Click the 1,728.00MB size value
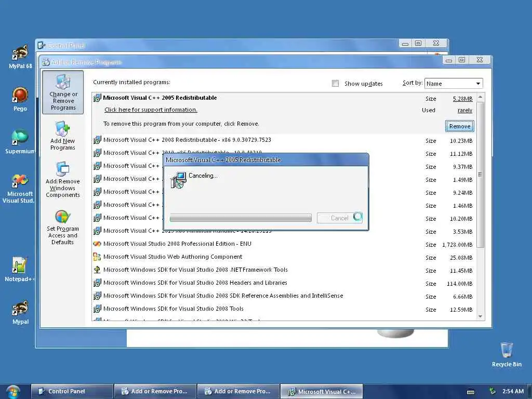Viewport: 532px width, 399px height. (x=457, y=245)
